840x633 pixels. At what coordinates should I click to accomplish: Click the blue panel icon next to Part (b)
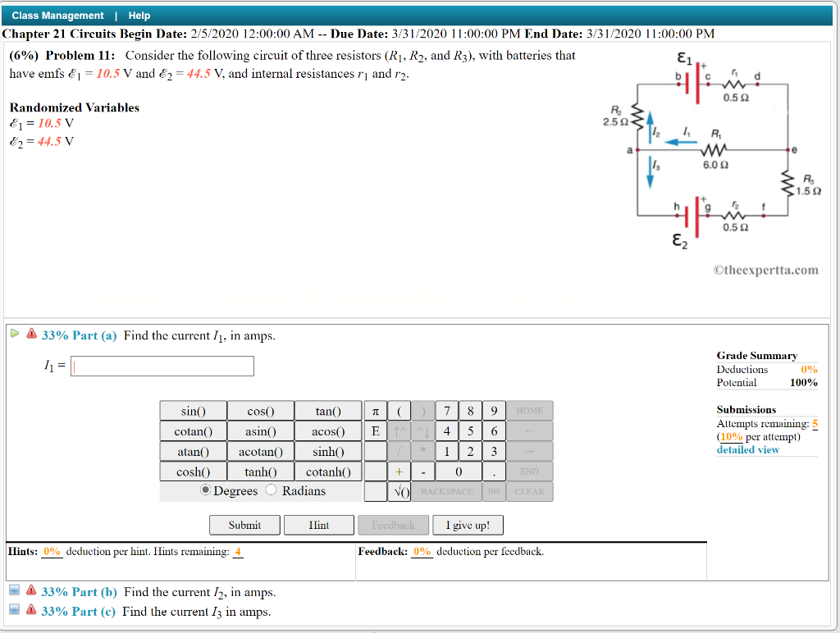(x=12, y=591)
